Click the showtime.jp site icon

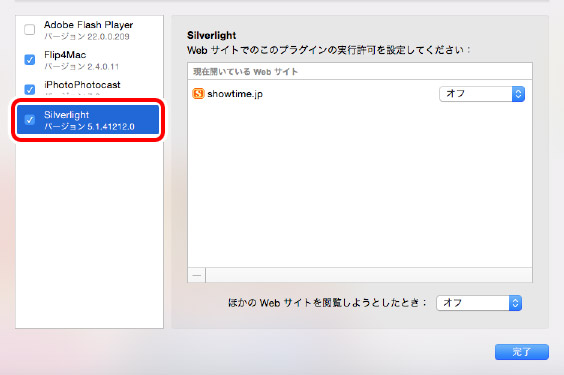pos(198,93)
